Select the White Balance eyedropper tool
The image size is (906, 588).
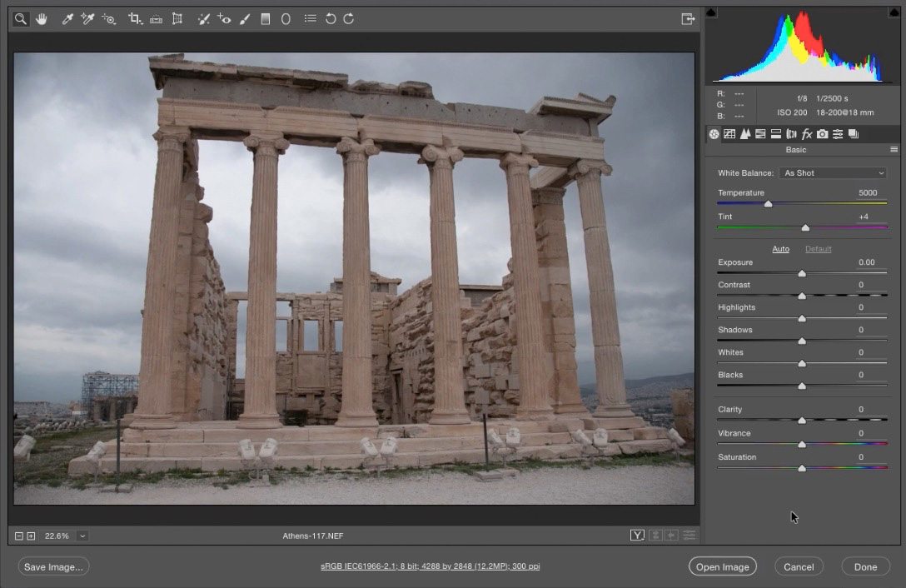click(68, 18)
